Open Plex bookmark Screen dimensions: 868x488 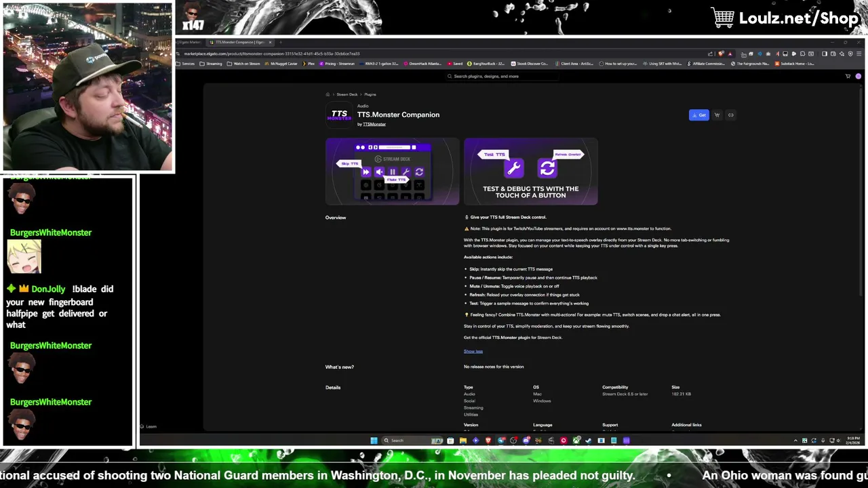pos(309,64)
